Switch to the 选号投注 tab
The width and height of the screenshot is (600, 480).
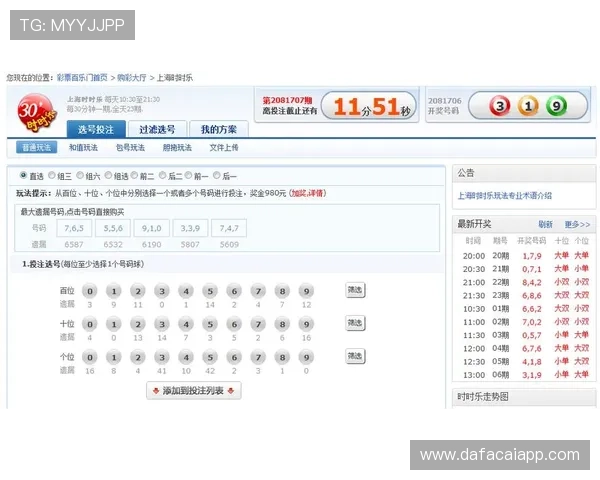point(96,129)
